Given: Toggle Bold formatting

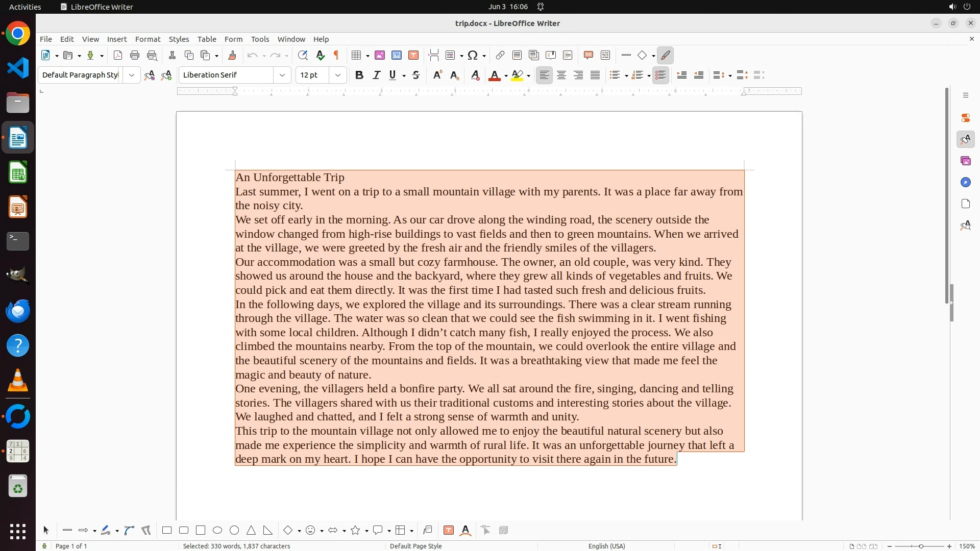Looking at the screenshot, I should coord(359,76).
